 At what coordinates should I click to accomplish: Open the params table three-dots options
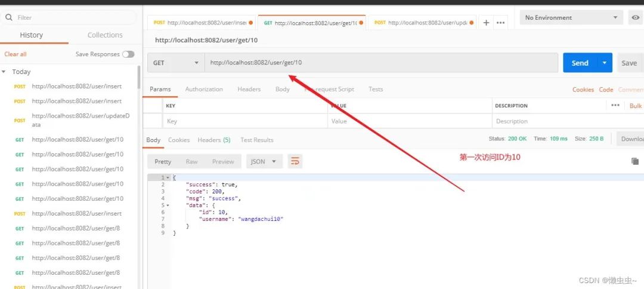(615, 105)
